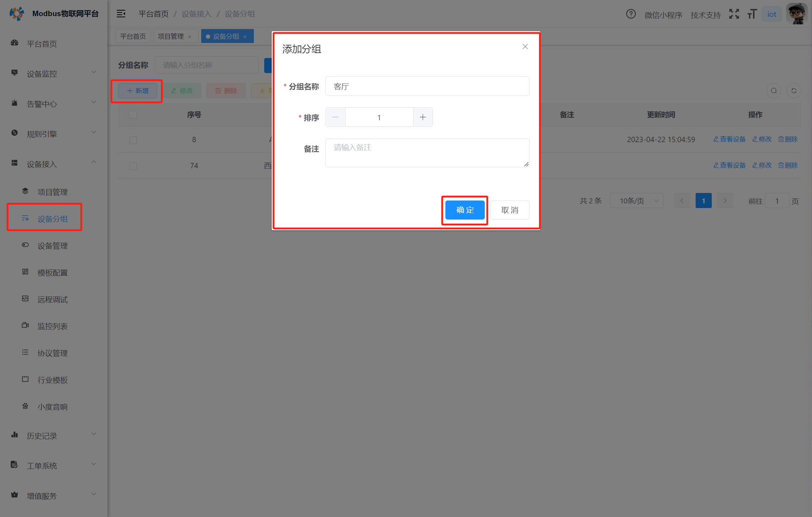
Task: Check the checkbox for row 8
Action: click(x=133, y=140)
